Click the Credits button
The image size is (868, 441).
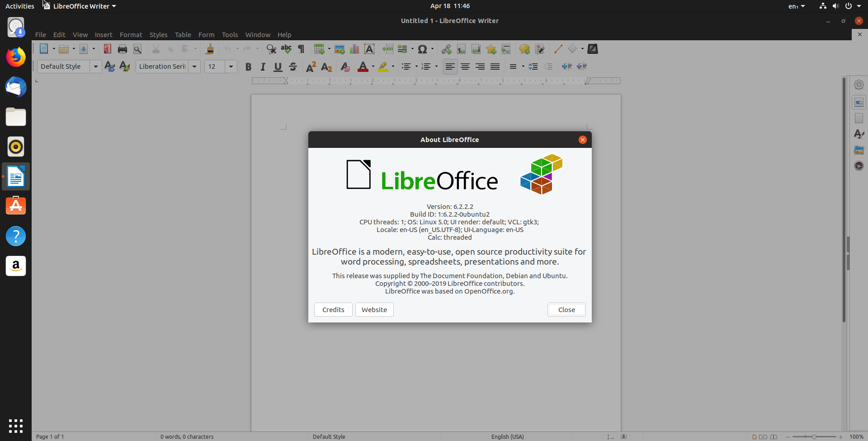click(x=333, y=309)
